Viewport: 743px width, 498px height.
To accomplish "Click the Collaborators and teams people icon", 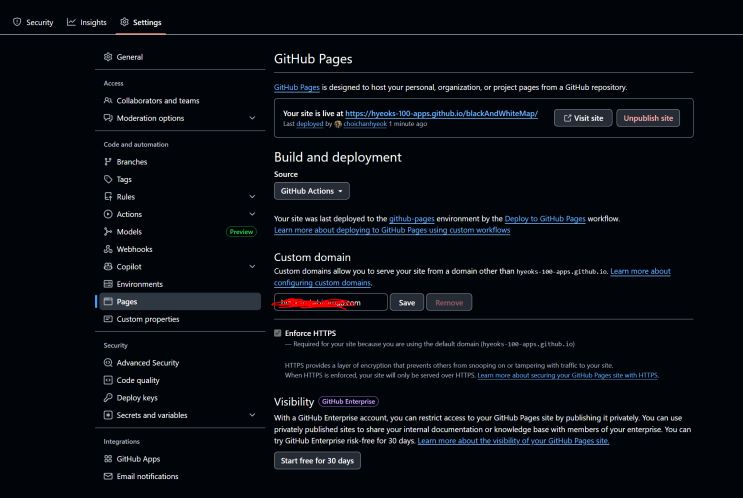I will point(108,100).
